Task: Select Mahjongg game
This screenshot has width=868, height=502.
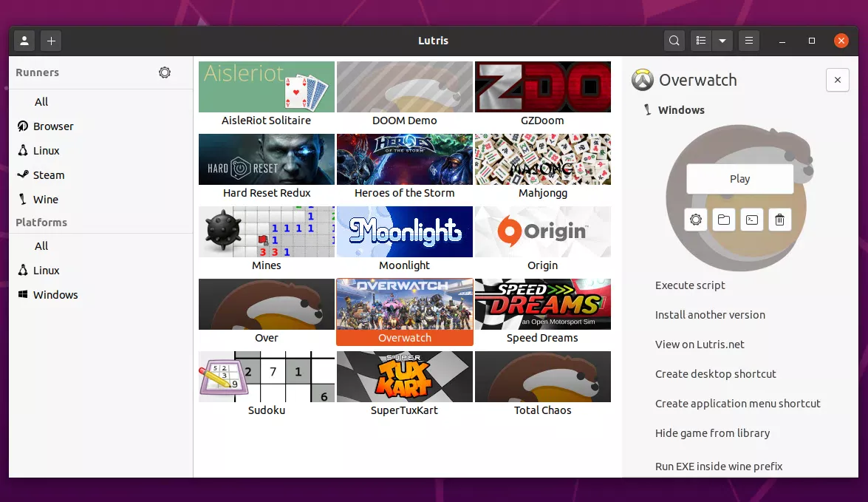Action: point(542,167)
